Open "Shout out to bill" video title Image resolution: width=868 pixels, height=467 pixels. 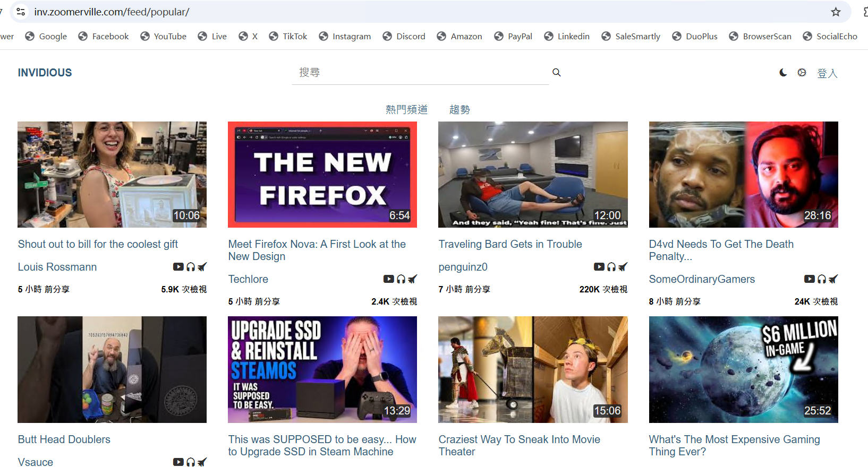(x=98, y=244)
